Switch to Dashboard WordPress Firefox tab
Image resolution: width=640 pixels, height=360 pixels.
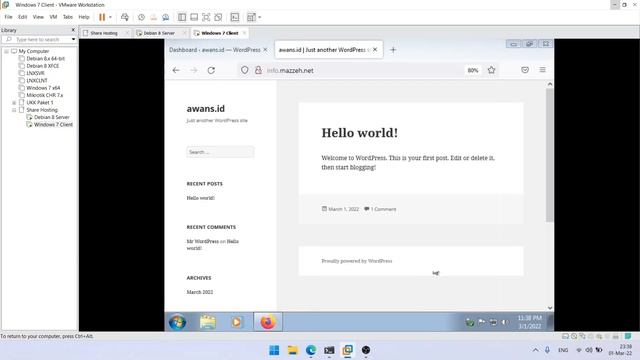pos(214,50)
